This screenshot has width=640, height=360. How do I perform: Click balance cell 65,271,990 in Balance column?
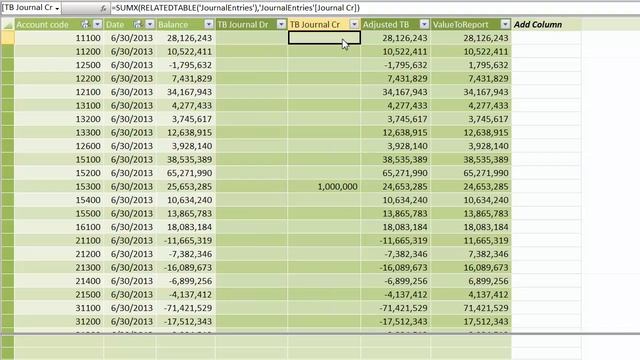(186, 173)
